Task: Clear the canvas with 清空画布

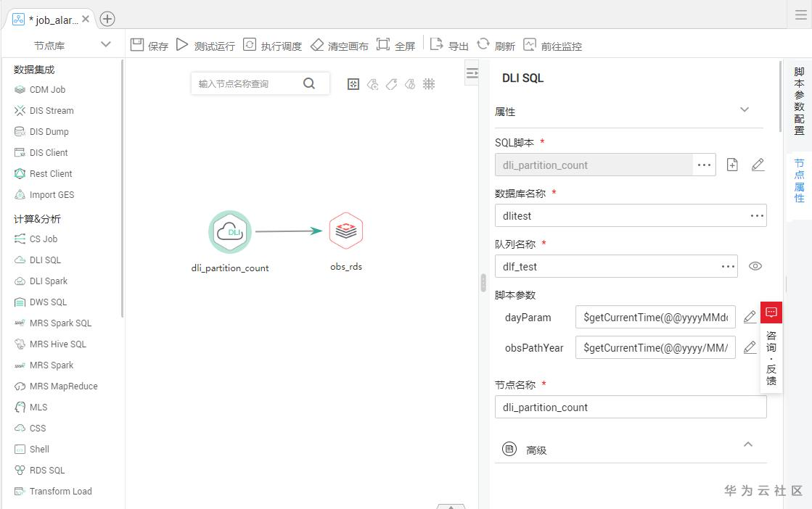Action: click(339, 46)
